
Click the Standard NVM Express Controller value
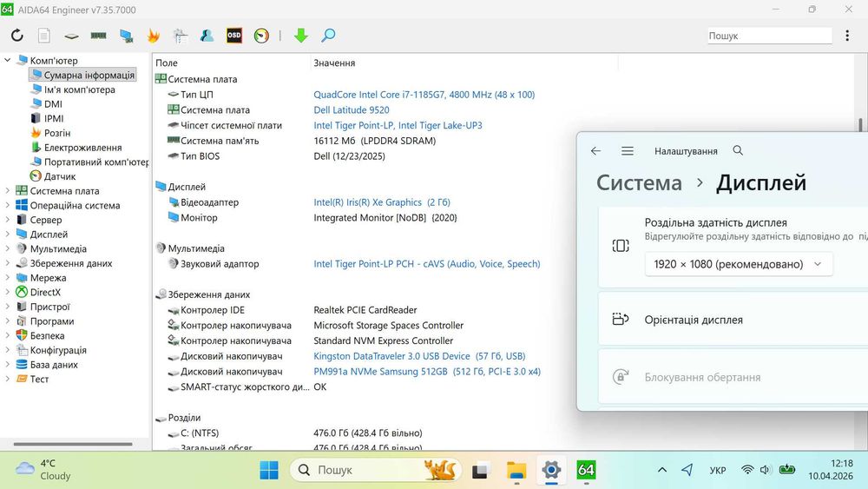coord(384,340)
